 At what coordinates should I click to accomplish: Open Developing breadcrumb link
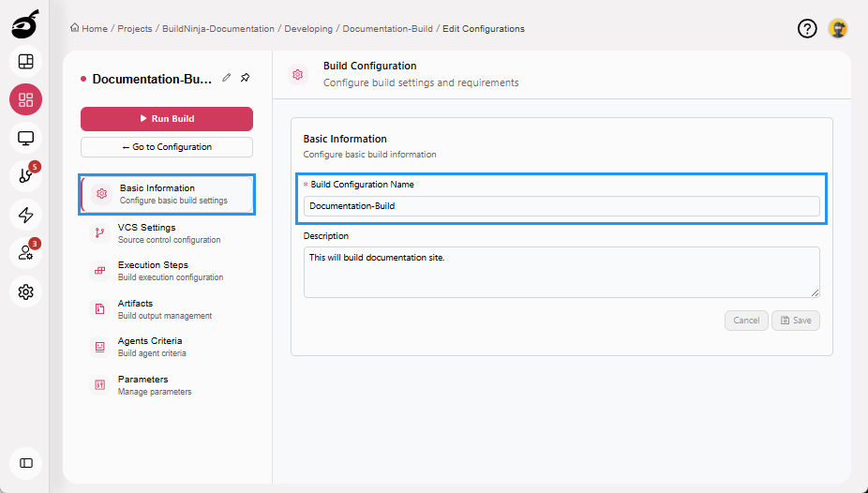308,28
